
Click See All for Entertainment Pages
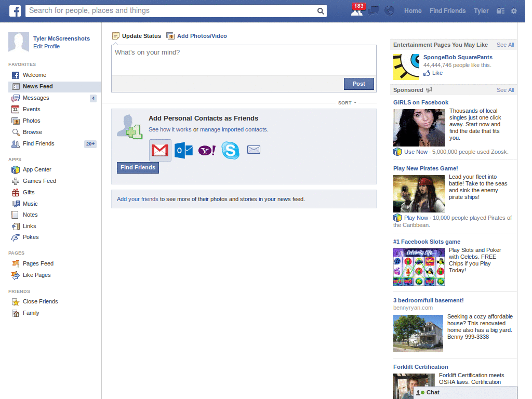505,45
